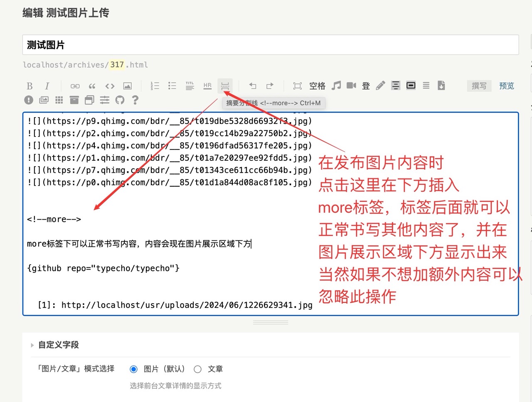The width and height of the screenshot is (532, 402).
Task: Select the 图片（默认） radio button
Action: pyautogui.click(x=133, y=369)
